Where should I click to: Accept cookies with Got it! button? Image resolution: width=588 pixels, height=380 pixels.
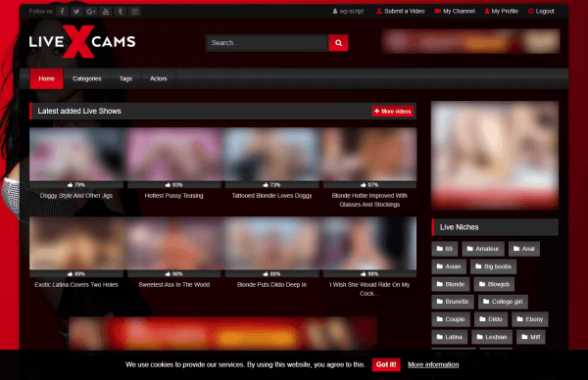[x=386, y=364]
